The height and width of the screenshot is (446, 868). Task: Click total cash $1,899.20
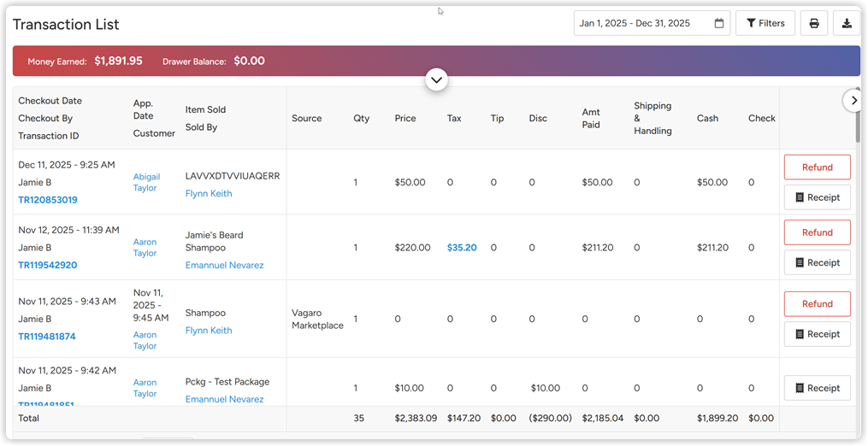pos(717,419)
